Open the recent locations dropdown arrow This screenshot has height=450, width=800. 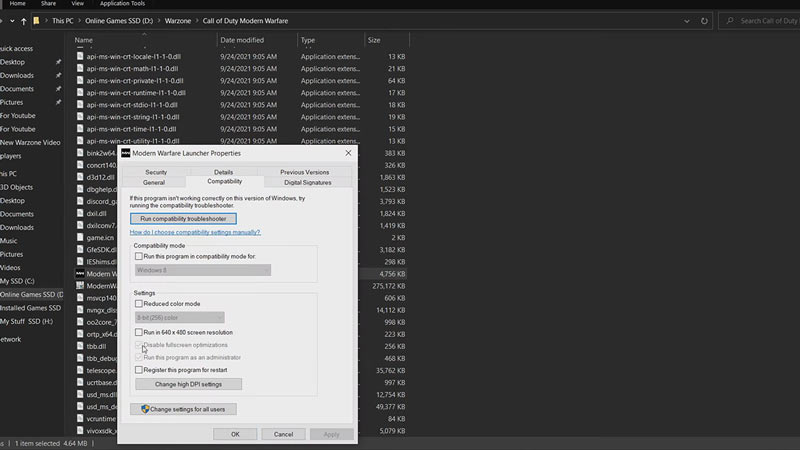pyautogui.click(x=12, y=21)
